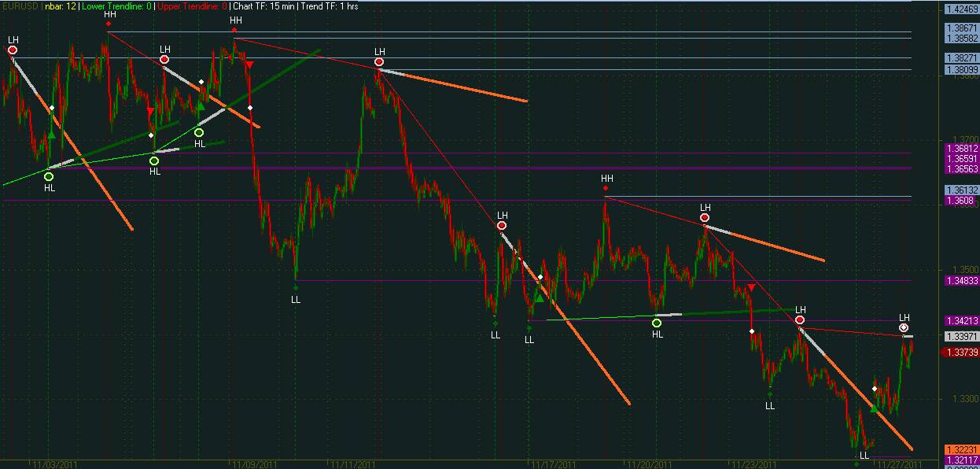Click the current price arrow tag 1.33739
This screenshot has height=469, width=980.
coord(962,352)
